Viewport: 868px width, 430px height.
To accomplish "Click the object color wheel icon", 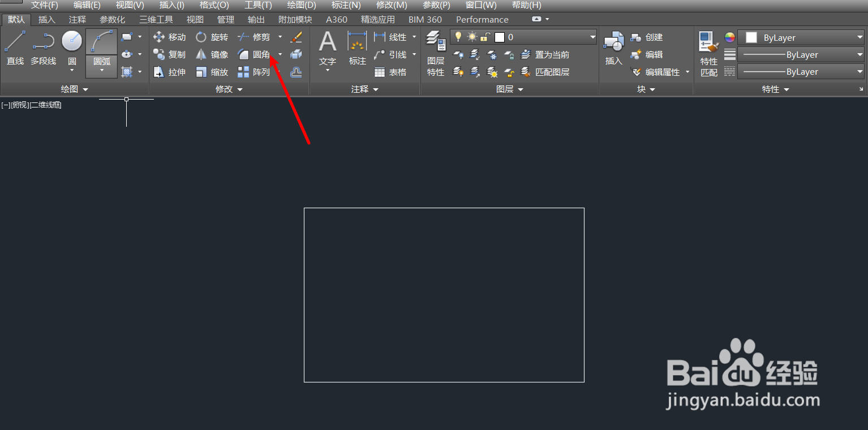I will coord(730,37).
